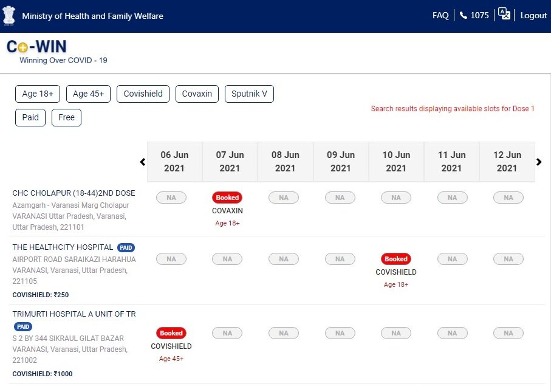Toggle the Age 45+ filter
Screen dimensions: 551x392
(88, 94)
